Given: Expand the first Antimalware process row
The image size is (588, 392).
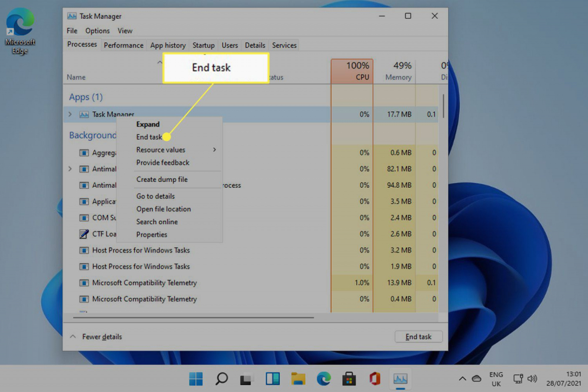Looking at the screenshot, I should coord(70,169).
